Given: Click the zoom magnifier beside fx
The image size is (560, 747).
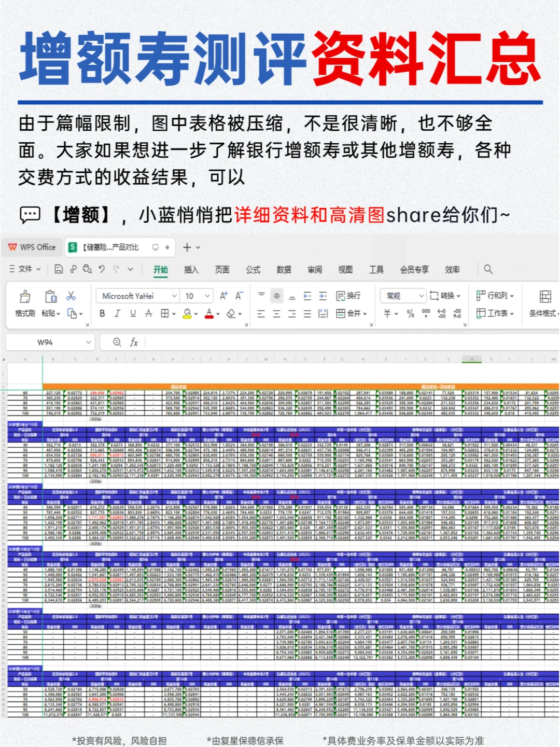Looking at the screenshot, I should pos(117,342).
